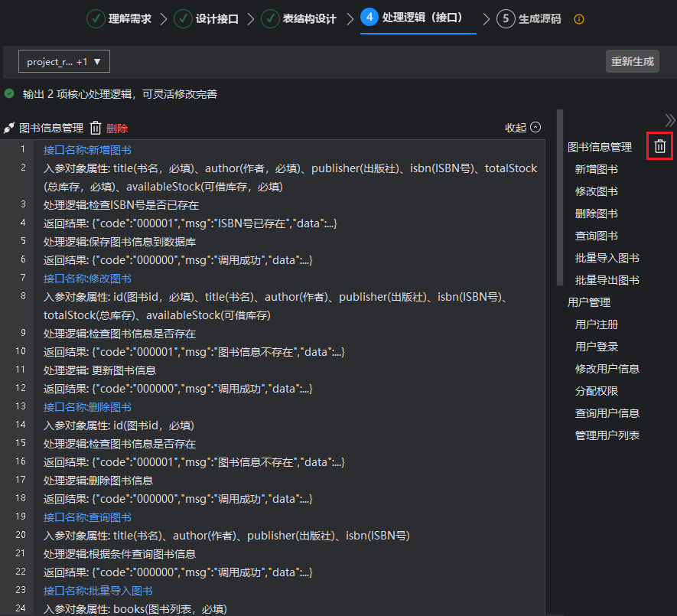Select 用户管理 group in the outline
The height and width of the screenshot is (616, 677).
click(x=589, y=302)
